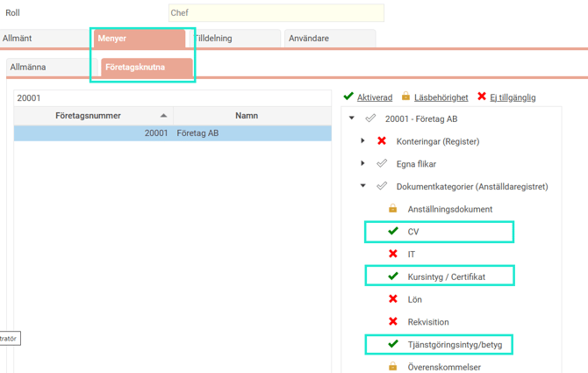
Task: Sort by the Företagsnummer column header
Action: click(88, 116)
